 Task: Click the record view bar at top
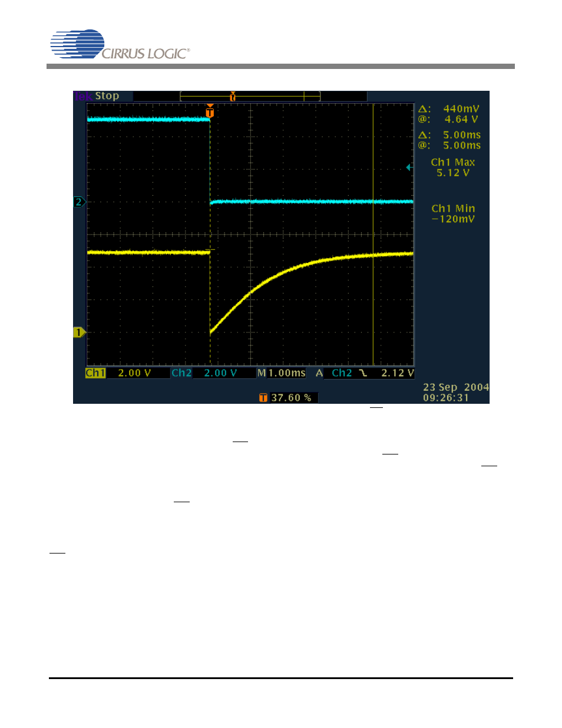click(250, 96)
